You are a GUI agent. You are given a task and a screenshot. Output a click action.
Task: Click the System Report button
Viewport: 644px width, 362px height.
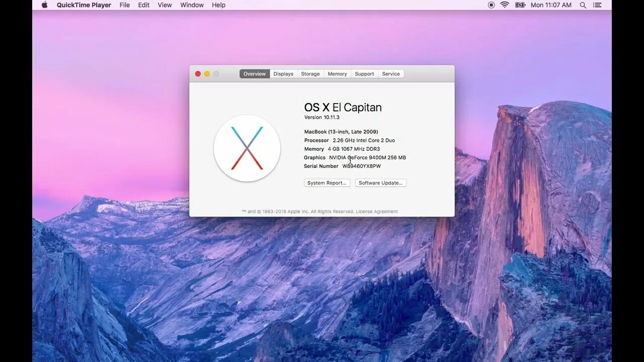point(327,183)
